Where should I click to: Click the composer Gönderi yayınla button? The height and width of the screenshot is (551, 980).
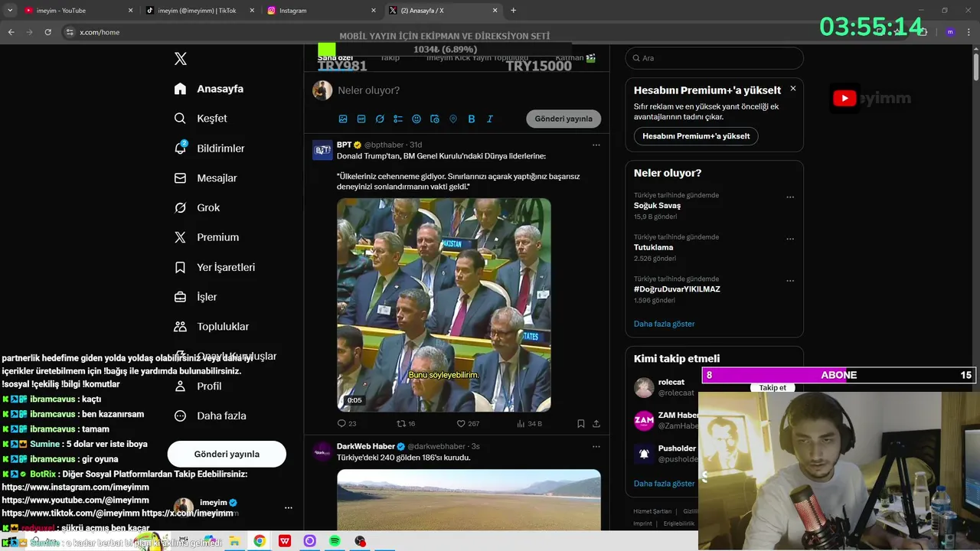(563, 119)
